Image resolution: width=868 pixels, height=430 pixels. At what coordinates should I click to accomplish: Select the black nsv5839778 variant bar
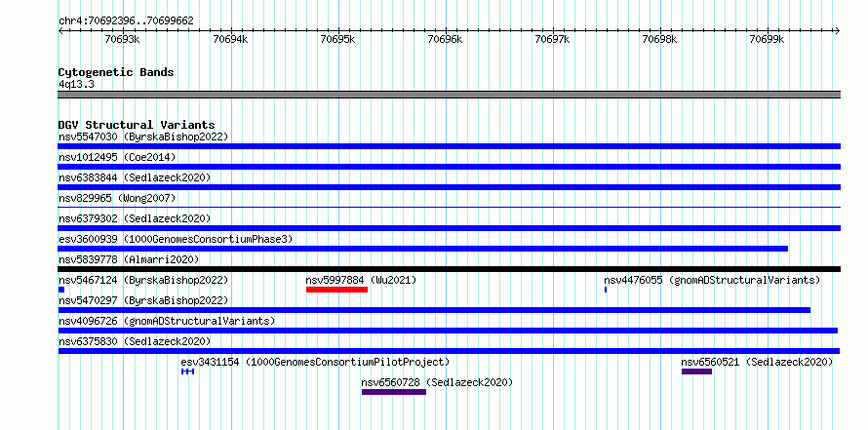tap(449, 269)
